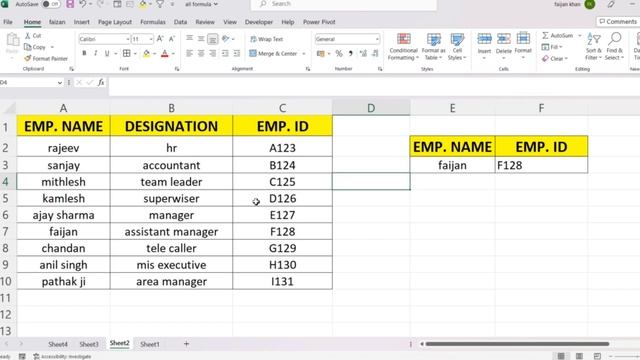Switch to Normal view in status bar

click(561, 356)
